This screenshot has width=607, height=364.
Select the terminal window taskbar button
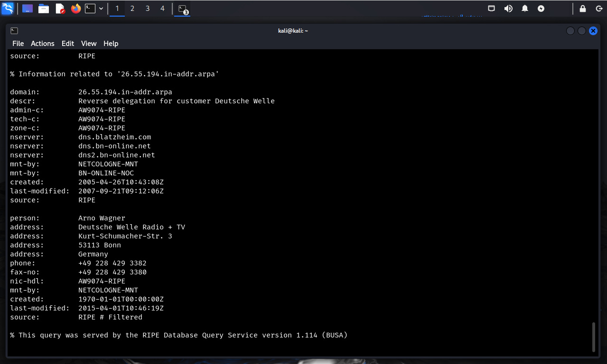[x=182, y=9]
